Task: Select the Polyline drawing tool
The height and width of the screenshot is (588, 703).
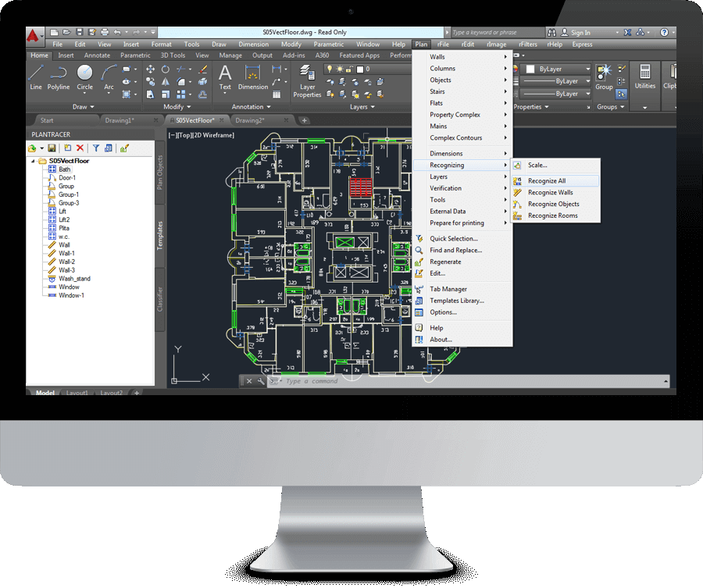Action: (x=58, y=77)
